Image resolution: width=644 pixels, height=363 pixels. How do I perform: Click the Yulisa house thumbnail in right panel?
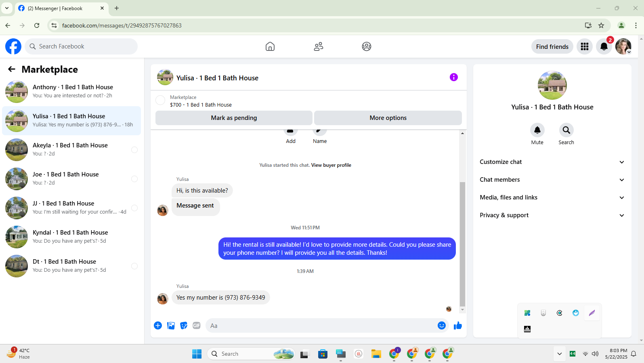pyautogui.click(x=552, y=85)
